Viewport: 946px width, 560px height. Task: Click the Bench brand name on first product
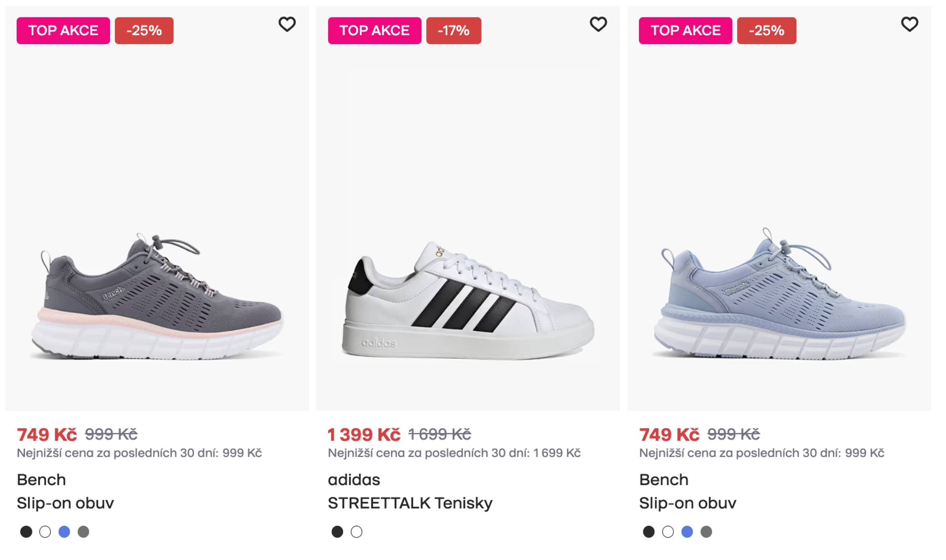coord(41,479)
